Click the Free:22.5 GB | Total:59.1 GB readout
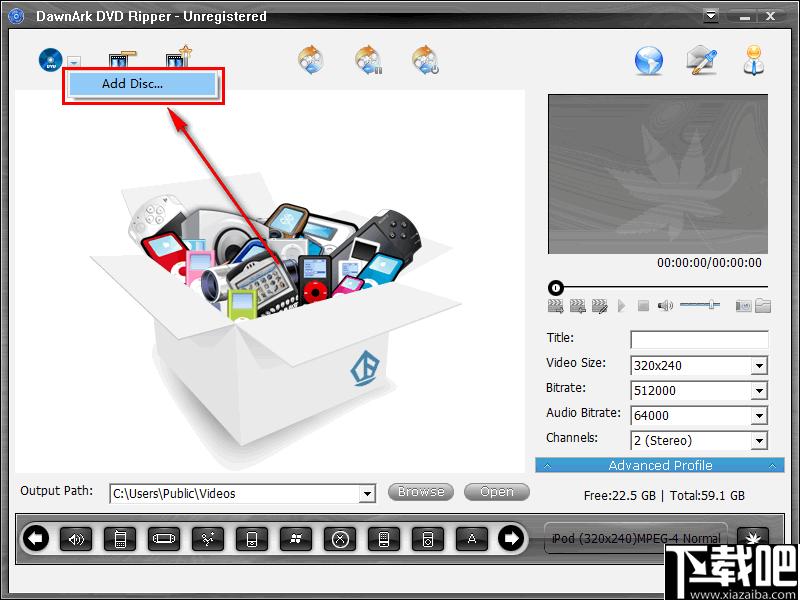Screen dimensions: 800x600 tap(664, 495)
